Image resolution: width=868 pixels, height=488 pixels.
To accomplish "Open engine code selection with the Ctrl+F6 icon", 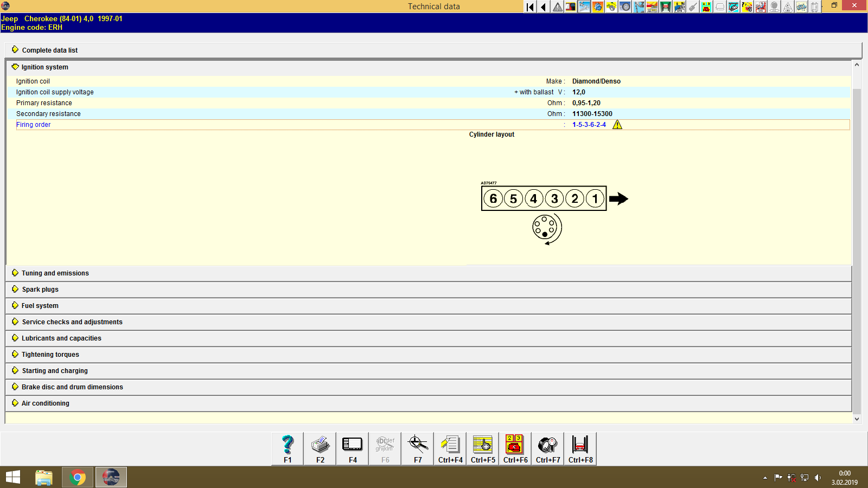I will [x=514, y=445].
